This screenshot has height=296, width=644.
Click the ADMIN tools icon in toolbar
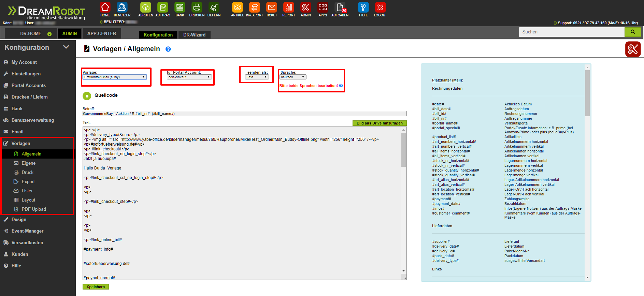tap(306, 7)
